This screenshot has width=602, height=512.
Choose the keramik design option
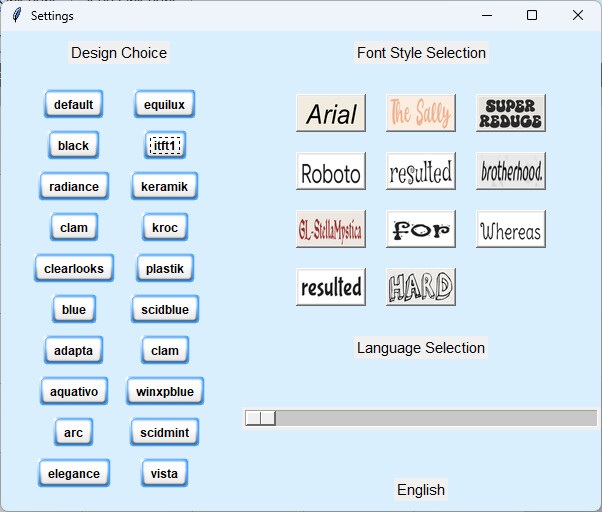pyautogui.click(x=165, y=186)
